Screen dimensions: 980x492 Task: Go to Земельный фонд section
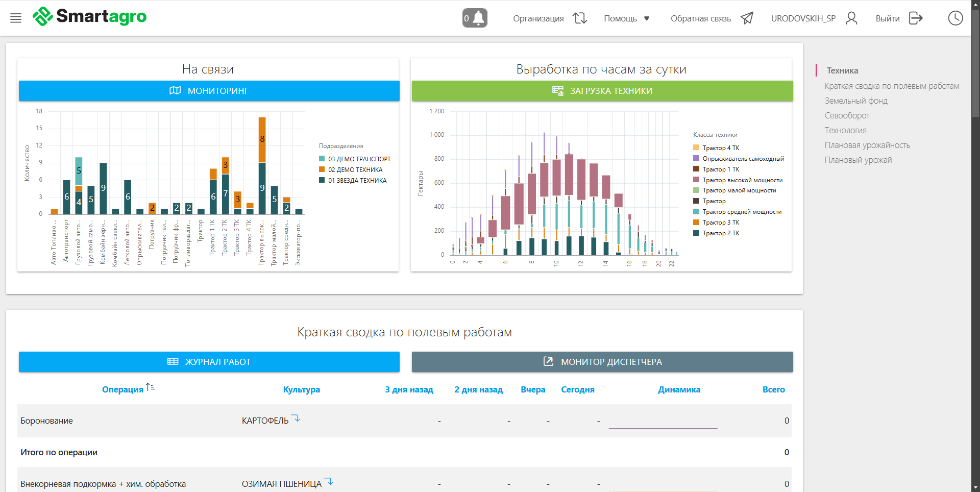[x=856, y=101]
